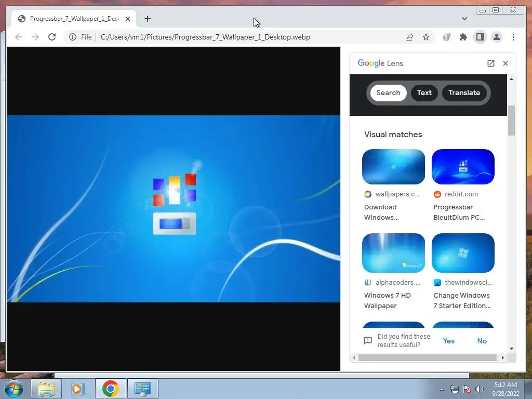Click Lens panel scroll up arrow
This screenshot has width=532, height=399.
(511, 79)
